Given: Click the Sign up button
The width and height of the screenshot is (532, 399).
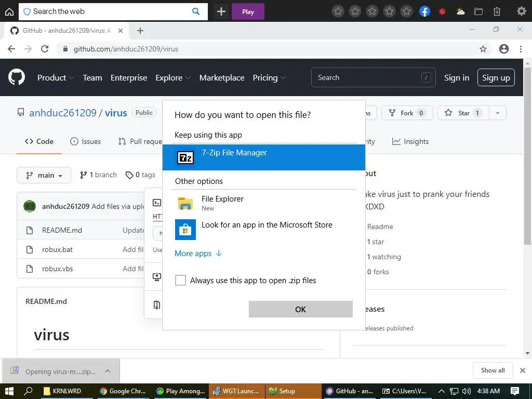Looking at the screenshot, I should click(496, 78).
